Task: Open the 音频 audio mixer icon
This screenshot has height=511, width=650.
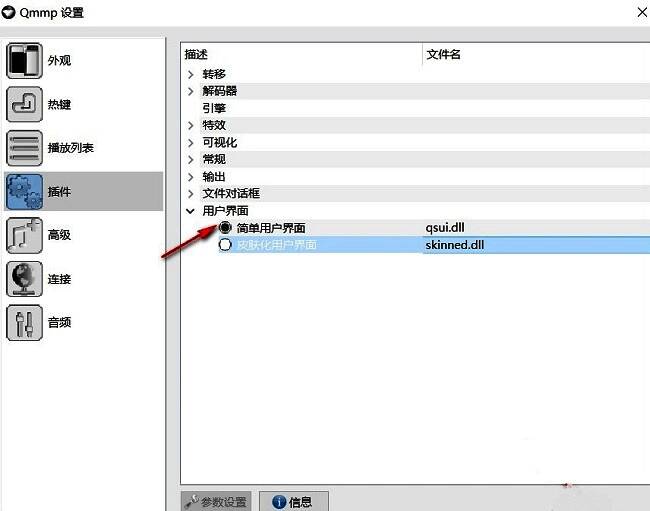Action: (x=24, y=322)
